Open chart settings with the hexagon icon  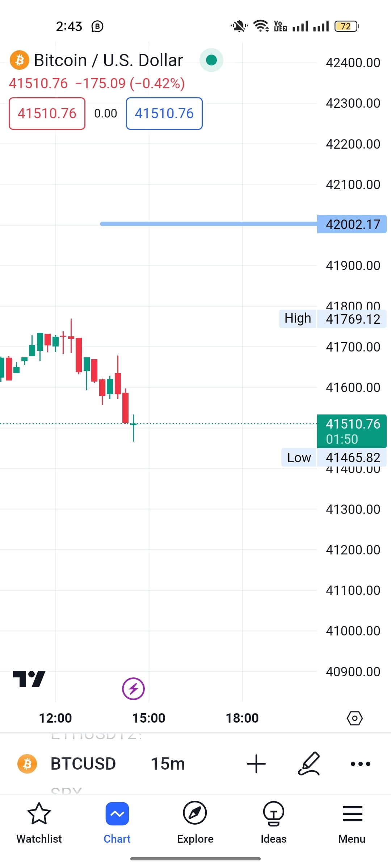click(x=355, y=718)
